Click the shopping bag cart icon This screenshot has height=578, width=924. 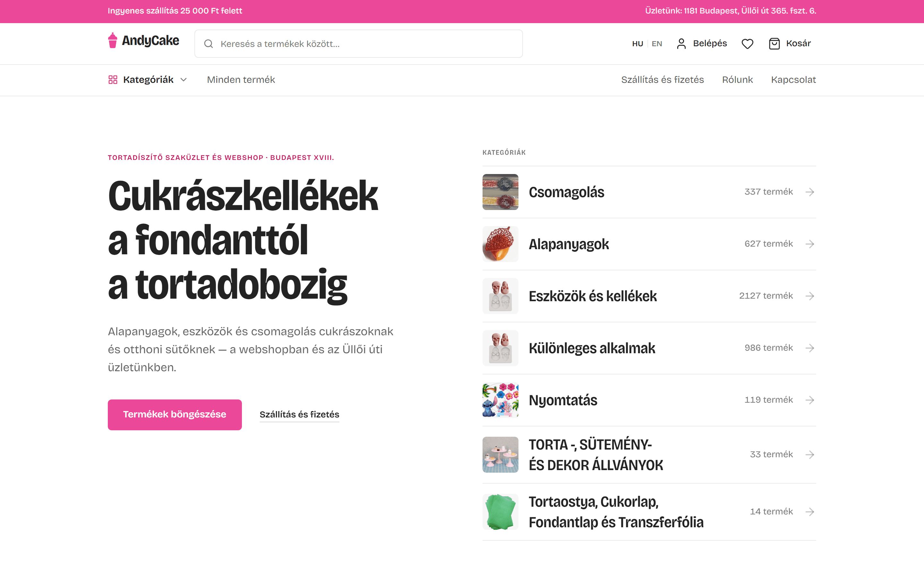774,44
